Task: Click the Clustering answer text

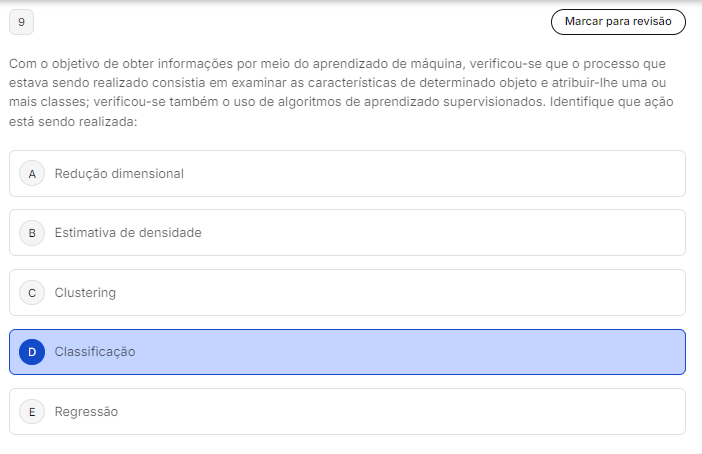Action: pos(85,293)
